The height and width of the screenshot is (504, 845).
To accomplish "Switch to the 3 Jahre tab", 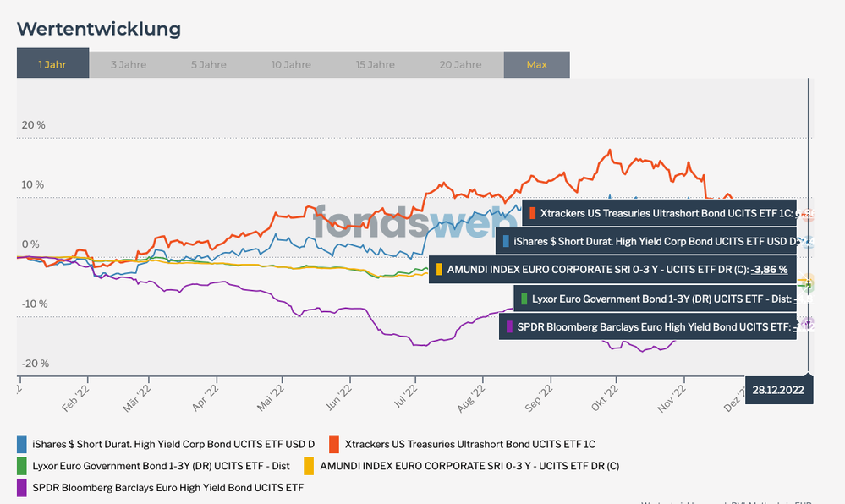I will (x=129, y=64).
